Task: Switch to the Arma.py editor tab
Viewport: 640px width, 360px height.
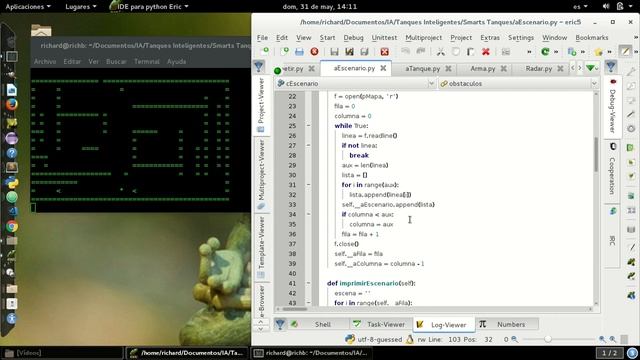Action: point(482,69)
